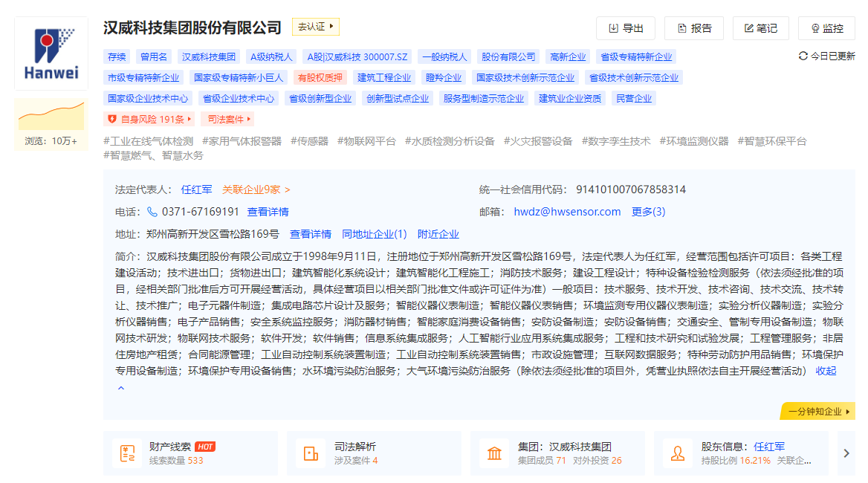868x483 pixels.
Task: Select the 高新企业 tag
Action: [x=568, y=57]
